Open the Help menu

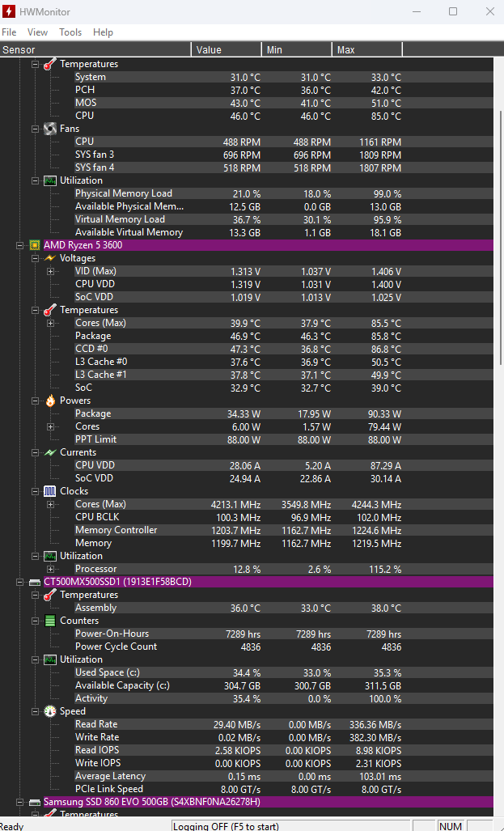point(103,32)
